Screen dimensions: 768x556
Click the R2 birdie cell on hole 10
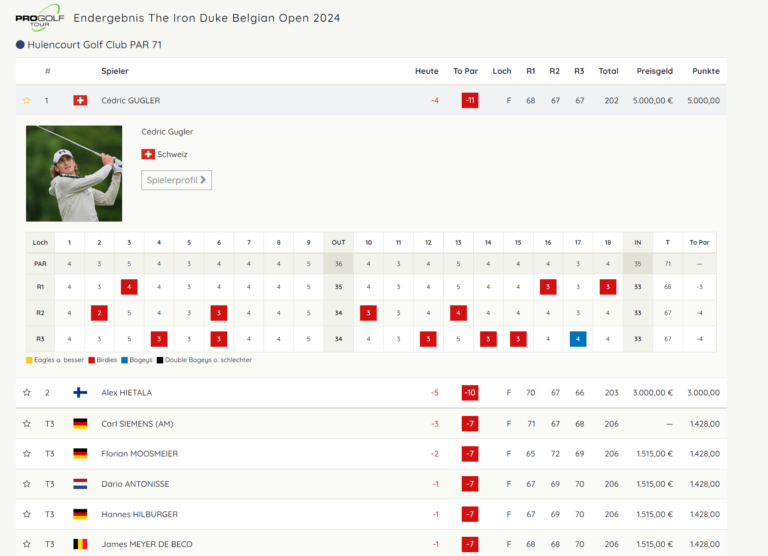[368, 313]
